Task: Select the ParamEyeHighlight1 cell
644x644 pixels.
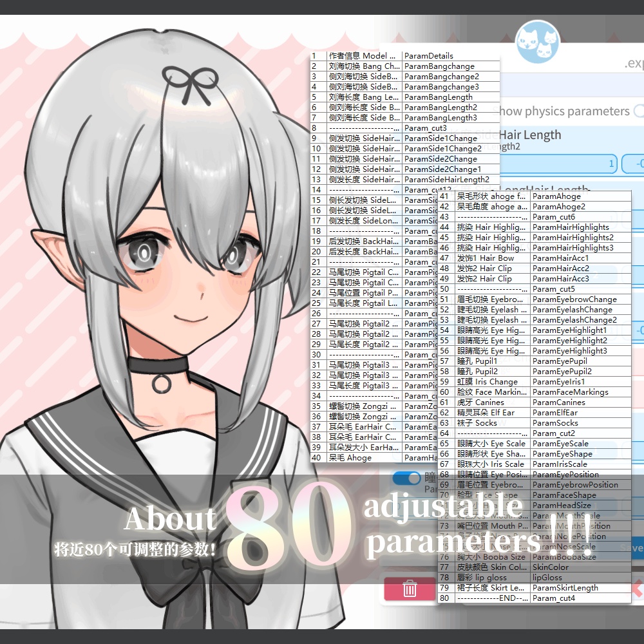Action: click(581, 330)
